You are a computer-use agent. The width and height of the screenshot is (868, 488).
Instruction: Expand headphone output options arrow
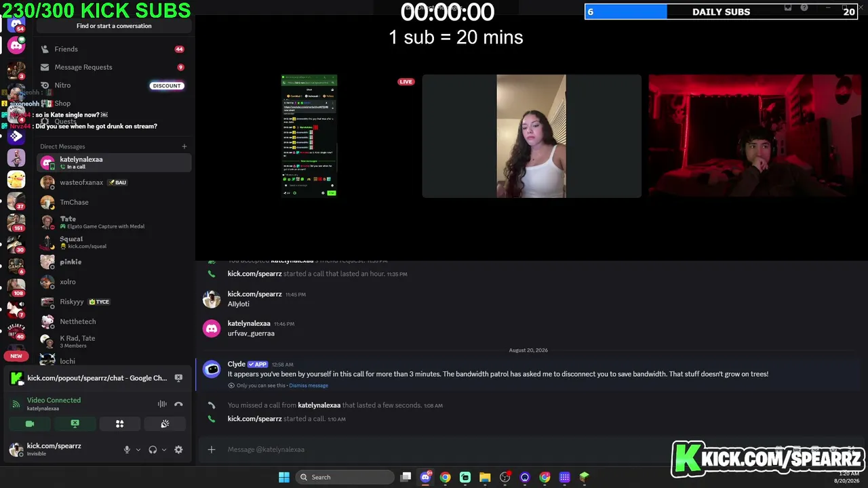(x=164, y=449)
